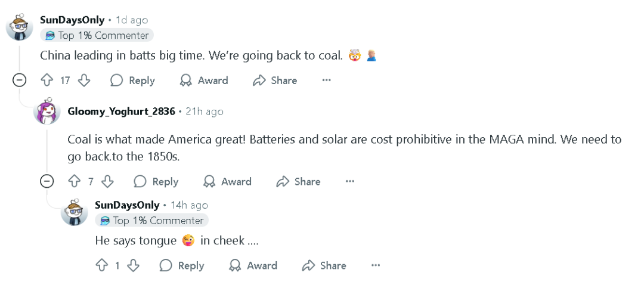The height and width of the screenshot is (288, 644).
Task: Upvote the 'tongue in cheek' reply
Action: click(x=102, y=265)
